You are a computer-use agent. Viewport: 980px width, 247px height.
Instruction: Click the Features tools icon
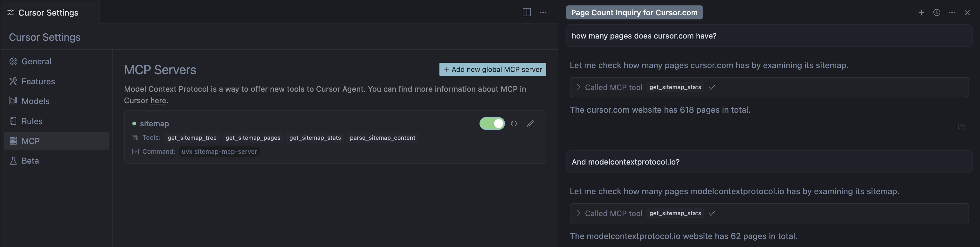click(13, 81)
